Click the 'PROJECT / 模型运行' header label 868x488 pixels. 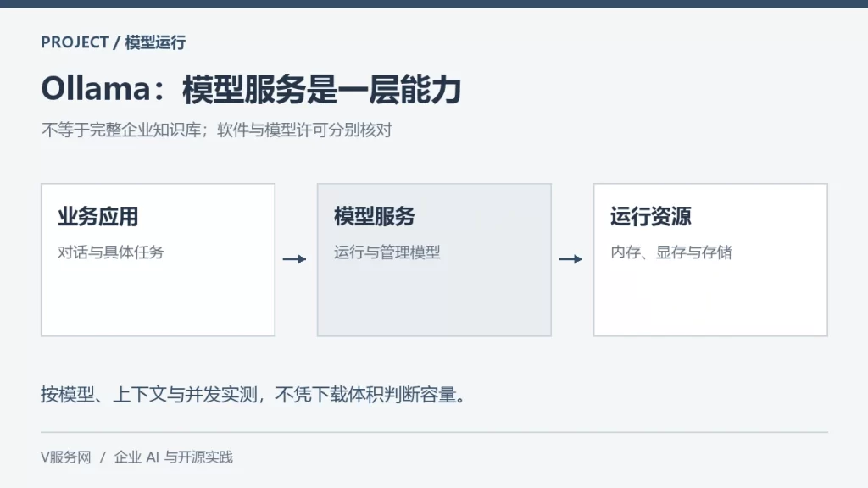(114, 42)
